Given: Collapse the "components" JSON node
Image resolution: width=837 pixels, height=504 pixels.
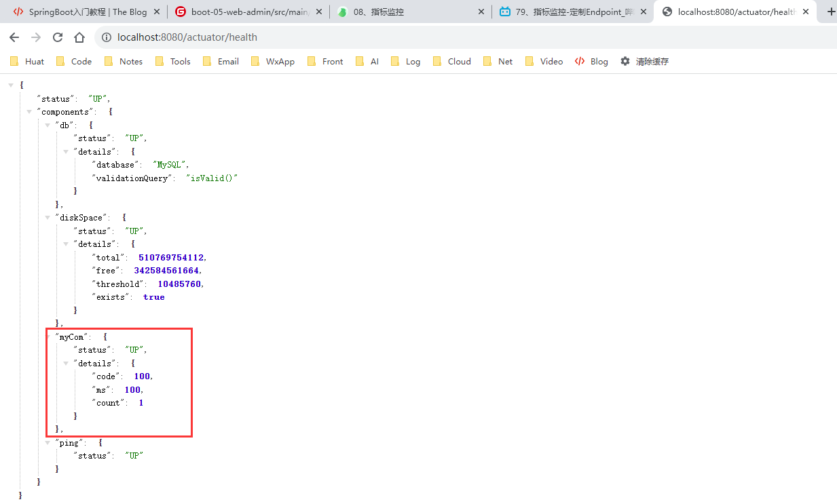Looking at the screenshot, I should coord(29,112).
